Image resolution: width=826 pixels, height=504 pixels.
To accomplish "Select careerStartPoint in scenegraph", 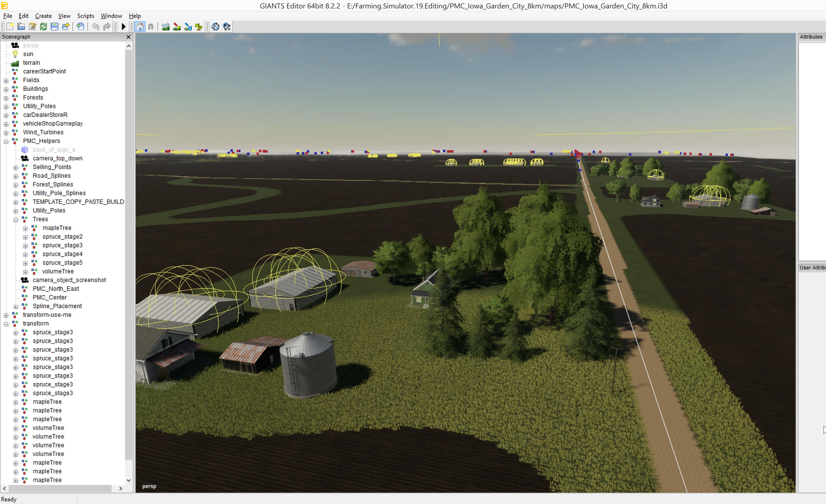I will click(x=45, y=71).
